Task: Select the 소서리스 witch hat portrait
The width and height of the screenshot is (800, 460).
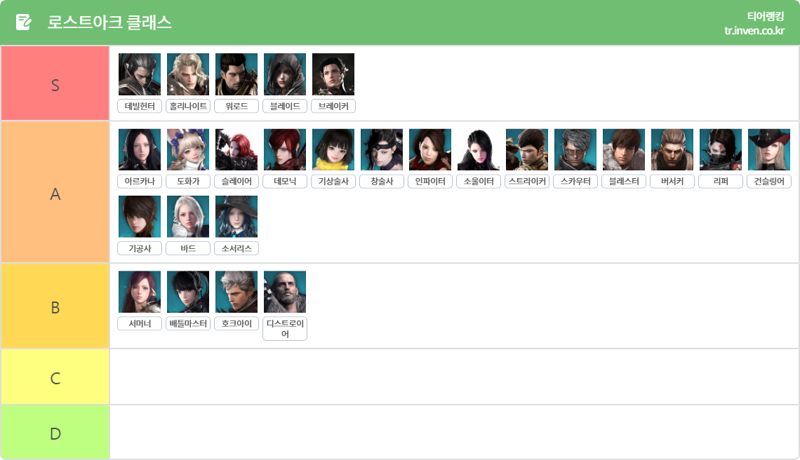Action: (x=236, y=216)
